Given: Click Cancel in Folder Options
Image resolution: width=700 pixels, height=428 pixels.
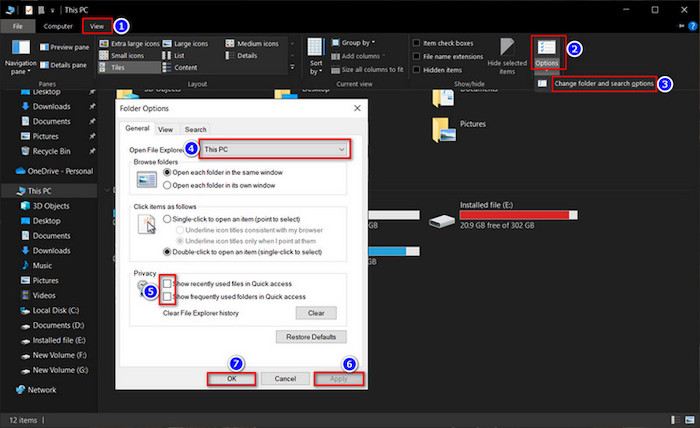Looking at the screenshot, I should tap(285, 379).
